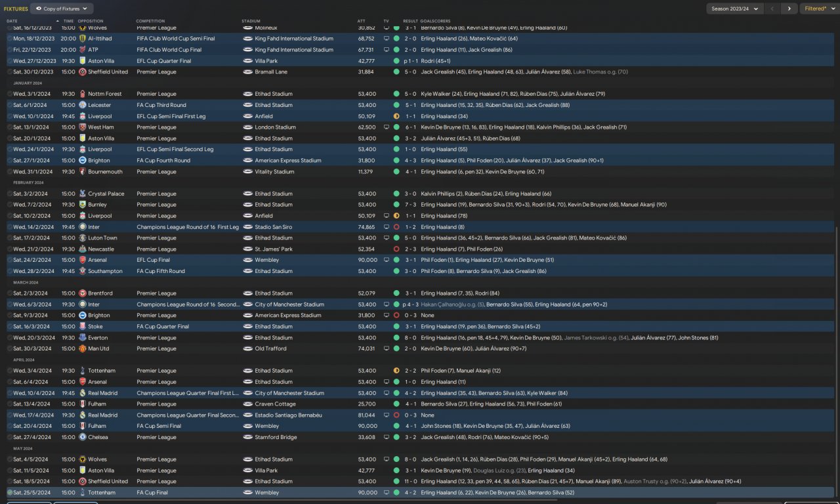Go to the next season arrow
840x504 pixels.
[x=789, y=9]
